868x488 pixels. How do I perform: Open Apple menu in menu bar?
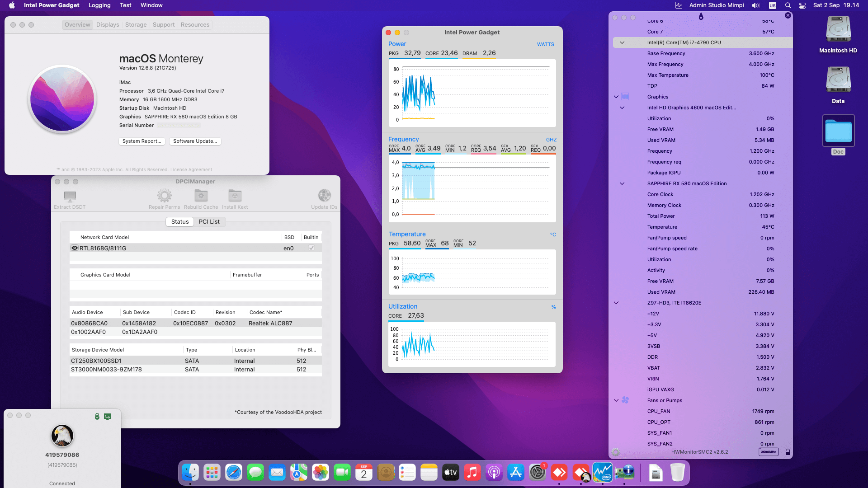click(x=12, y=5)
